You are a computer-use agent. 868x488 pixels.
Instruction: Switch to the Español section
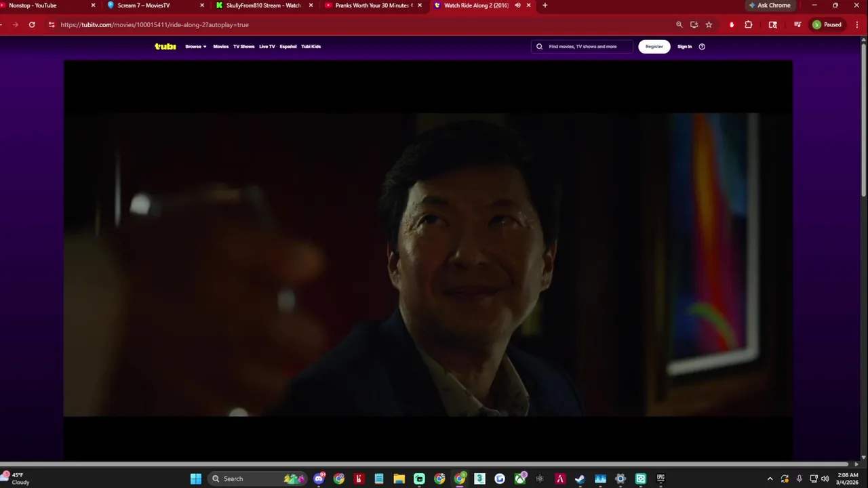tap(288, 47)
